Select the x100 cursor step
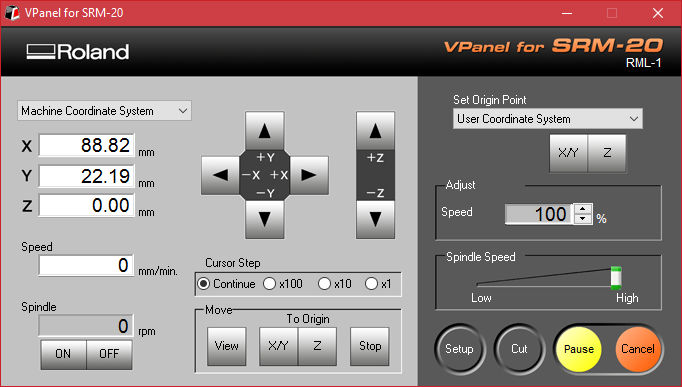Viewport: 682px width, 387px height. click(283, 284)
